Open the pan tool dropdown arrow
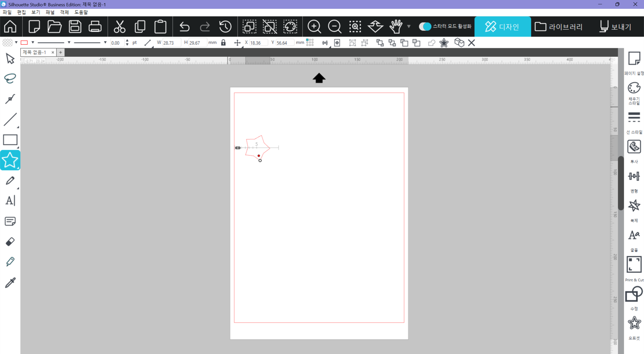Viewport: 644px width, 354px height. pyautogui.click(x=409, y=26)
